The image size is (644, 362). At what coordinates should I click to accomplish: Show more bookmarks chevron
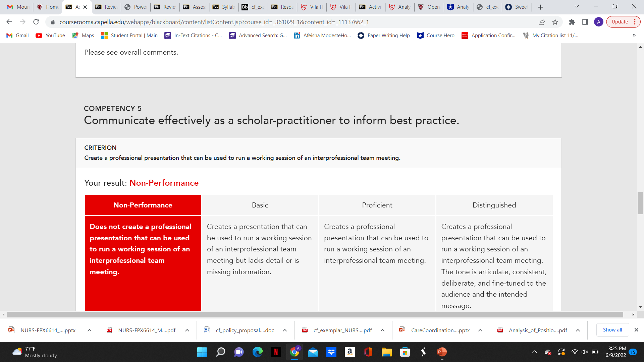point(634,36)
